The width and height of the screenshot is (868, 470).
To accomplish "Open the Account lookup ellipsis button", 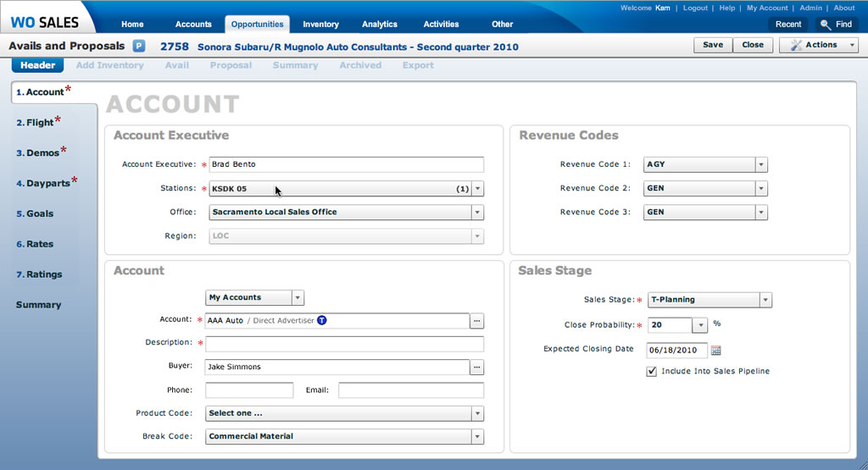I will [x=477, y=321].
